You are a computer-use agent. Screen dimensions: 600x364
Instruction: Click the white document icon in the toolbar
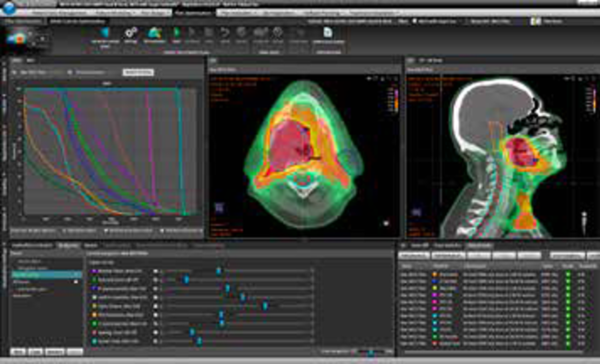pos(328,33)
